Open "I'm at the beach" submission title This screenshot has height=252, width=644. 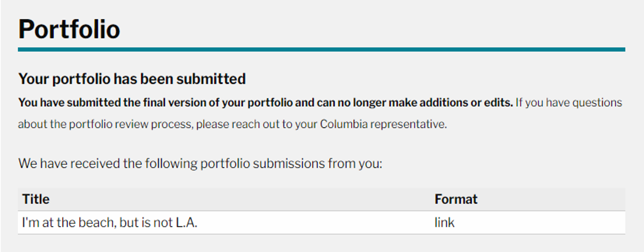tap(109, 223)
